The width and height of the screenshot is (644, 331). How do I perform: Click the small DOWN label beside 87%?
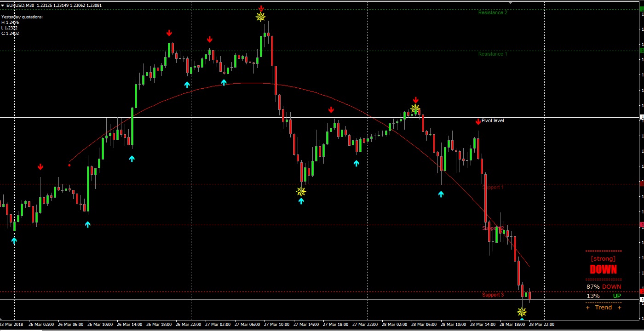[x=611, y=287]
